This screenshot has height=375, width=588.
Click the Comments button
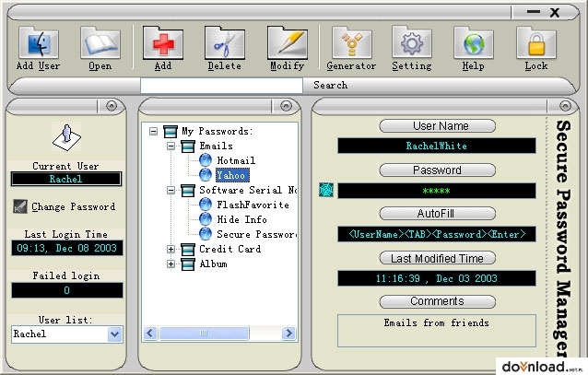pyautogui.click(x=437, y=301)
